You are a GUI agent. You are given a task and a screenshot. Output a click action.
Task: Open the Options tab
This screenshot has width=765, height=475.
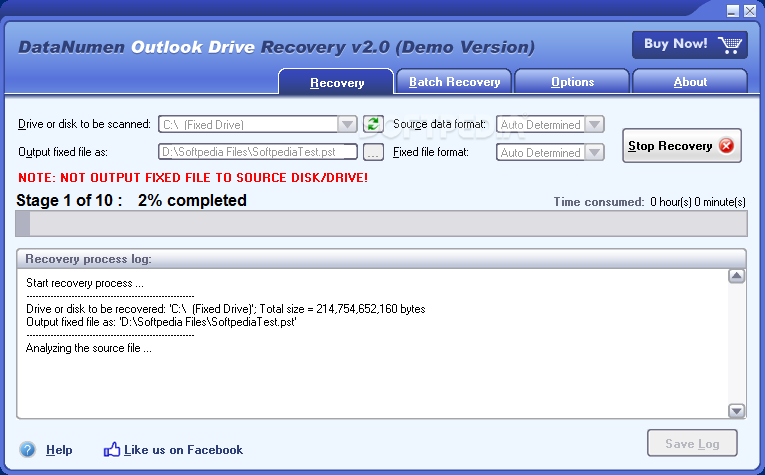572,81
